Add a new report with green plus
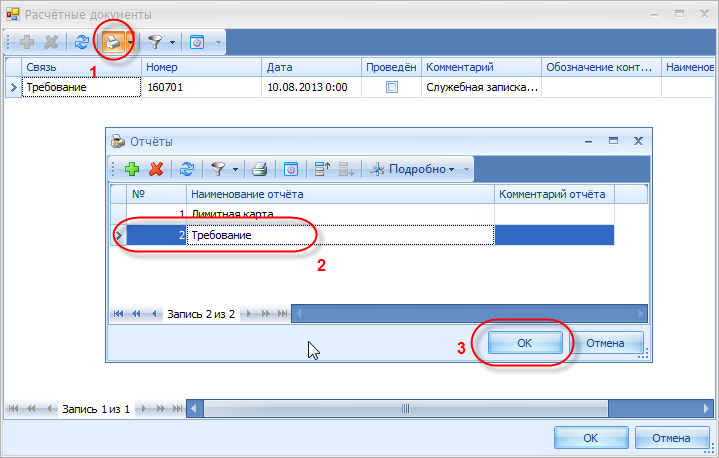The height and width of the screenshot is (458, 719). 132,169
